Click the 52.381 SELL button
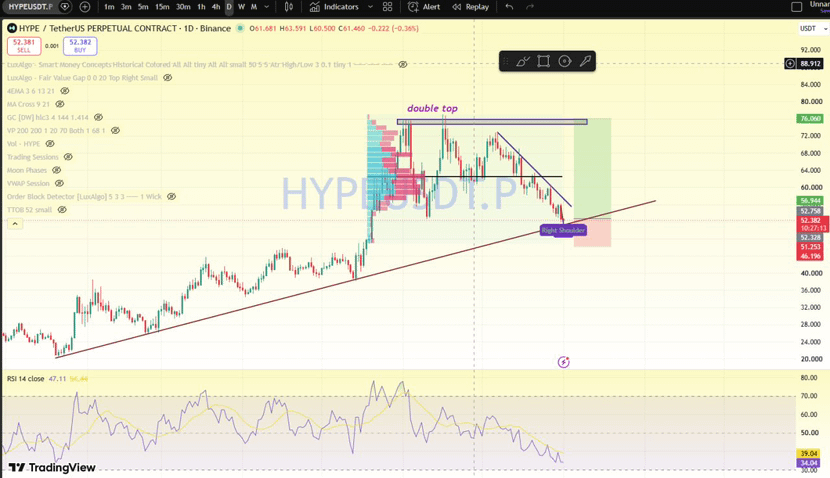Screen dimensions: 830x478 click(24, 46)
